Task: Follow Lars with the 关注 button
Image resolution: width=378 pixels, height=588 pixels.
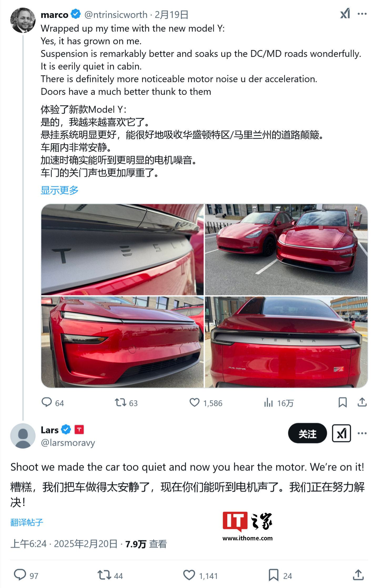Action: coord(307,433)
